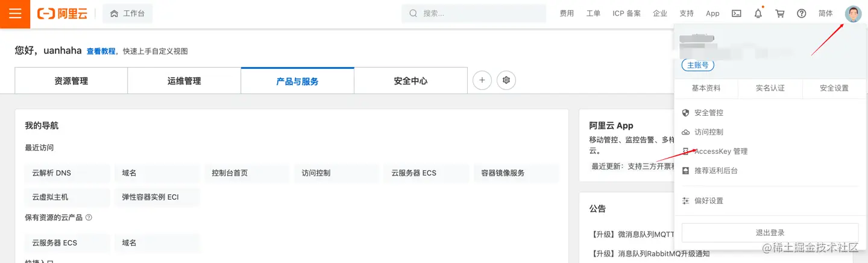Switch to 安全中心 tab
This screenshot has width=868, height=263.
pyautogui.click(x=410, y=81)
